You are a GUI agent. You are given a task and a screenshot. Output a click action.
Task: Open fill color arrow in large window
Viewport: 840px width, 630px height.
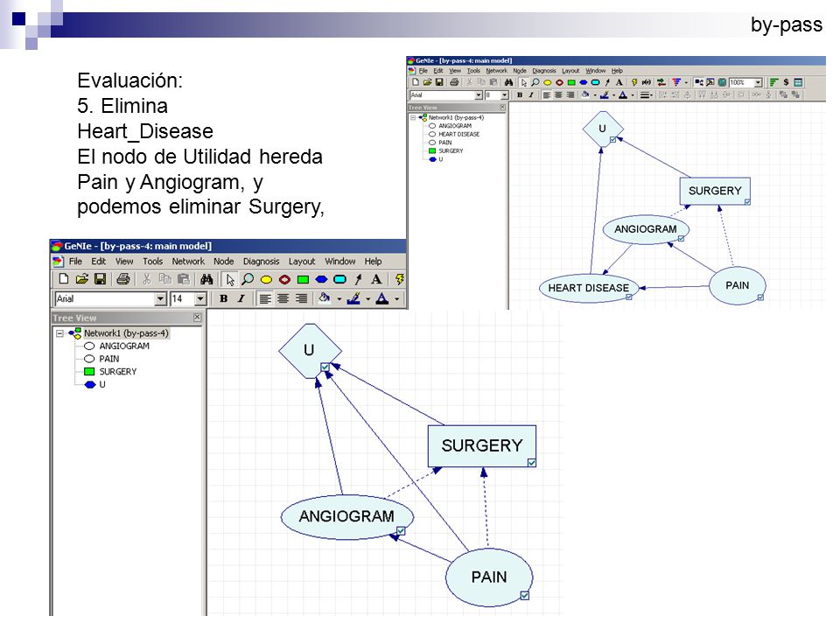[339, 299]
